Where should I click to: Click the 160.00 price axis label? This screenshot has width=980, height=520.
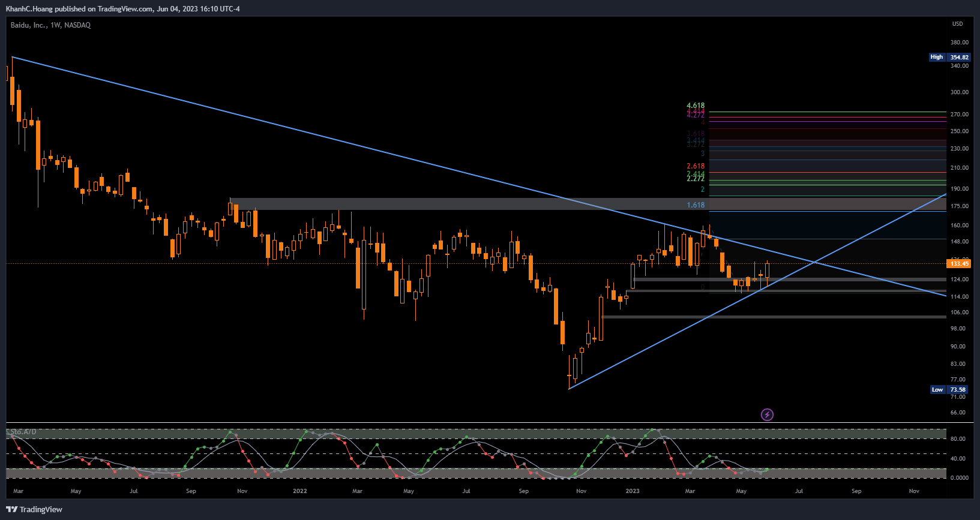click(960, 226)
